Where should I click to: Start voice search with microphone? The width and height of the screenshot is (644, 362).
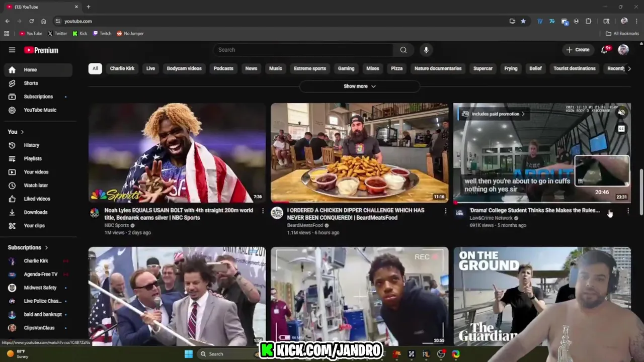(x=426, y=50)
